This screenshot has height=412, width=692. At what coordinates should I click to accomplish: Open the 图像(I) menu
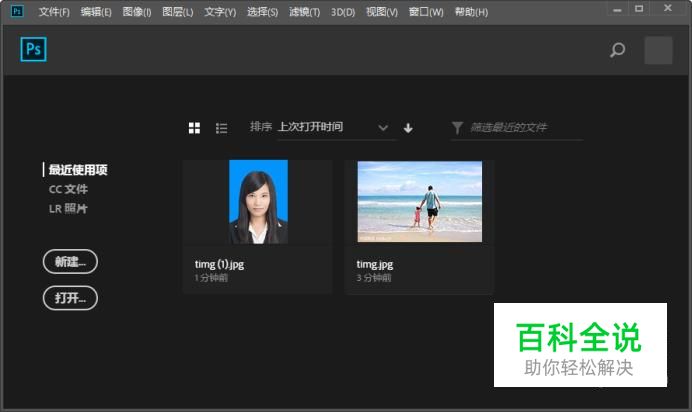[137, 12]
